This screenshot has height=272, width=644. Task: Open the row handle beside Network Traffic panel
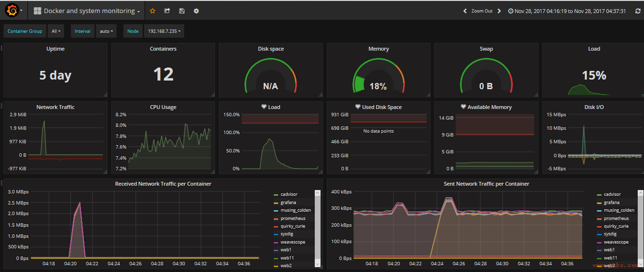pos(1,105)
